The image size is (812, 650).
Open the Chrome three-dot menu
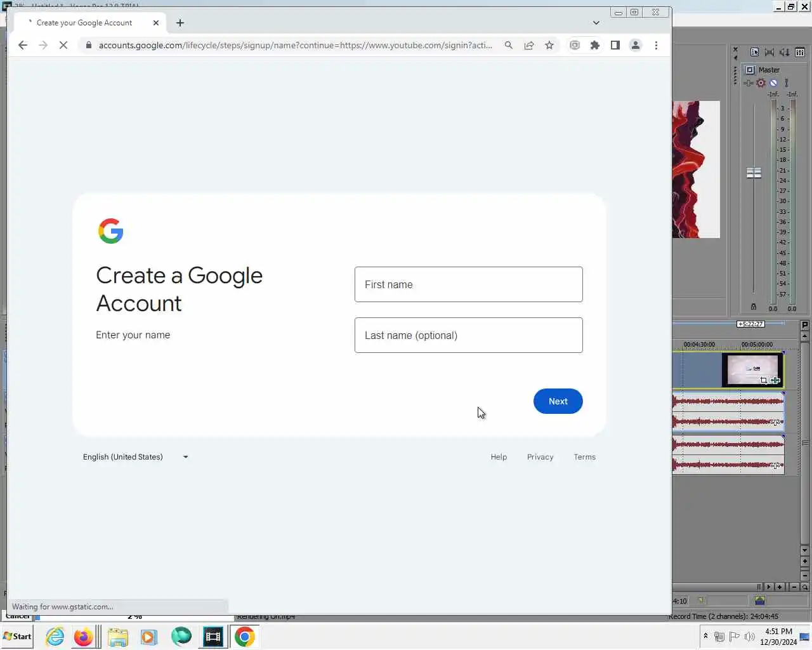pyautogui.click(x=656, y=45)
